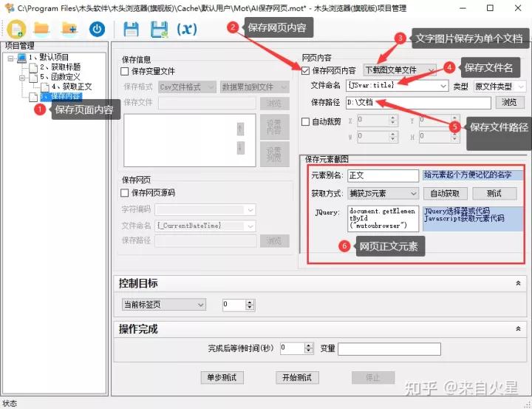This screenshot has height=409, width=532.
Task: Click the save-as floppy disk icon
Action: 159,30
